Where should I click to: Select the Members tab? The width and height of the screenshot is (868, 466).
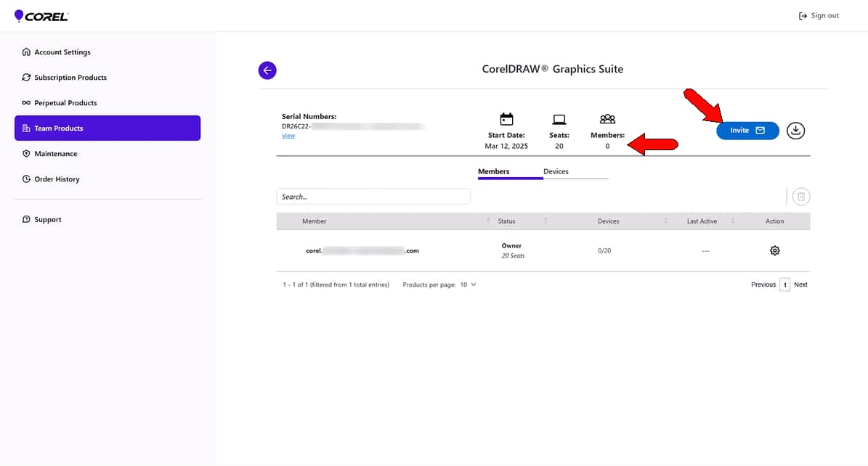[x=494, y=171]
